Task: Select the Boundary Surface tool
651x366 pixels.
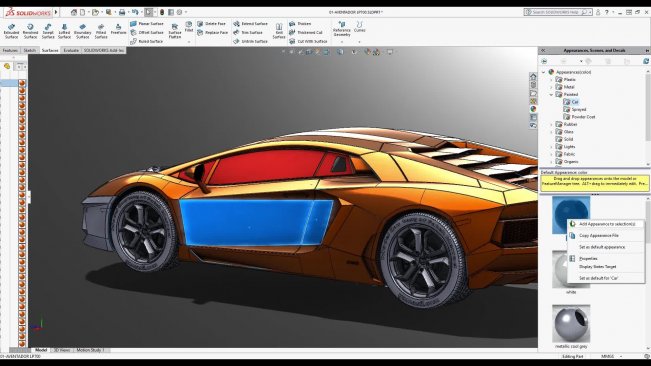Action: pyautogui.click(x=82, y=32)
